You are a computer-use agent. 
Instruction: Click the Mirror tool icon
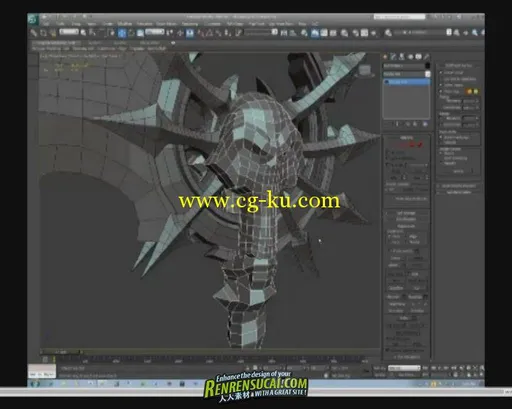point(284,33)
